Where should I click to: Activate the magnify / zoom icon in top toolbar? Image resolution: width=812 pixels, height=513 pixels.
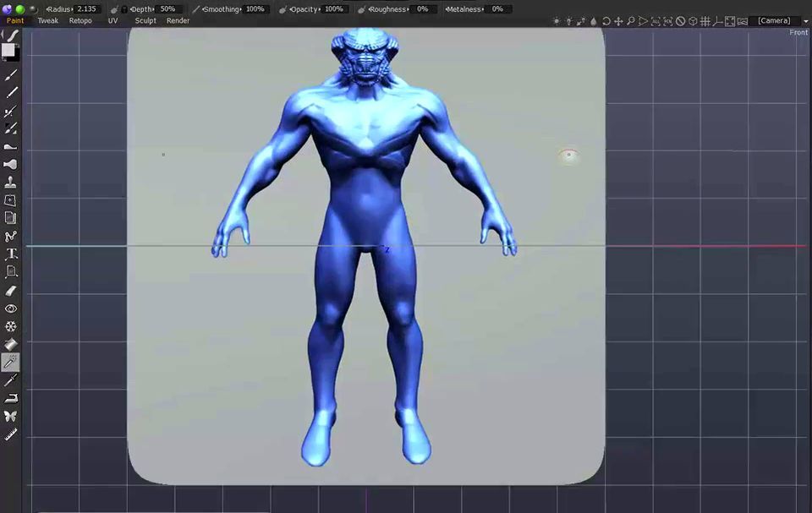(x=630, y=20)
